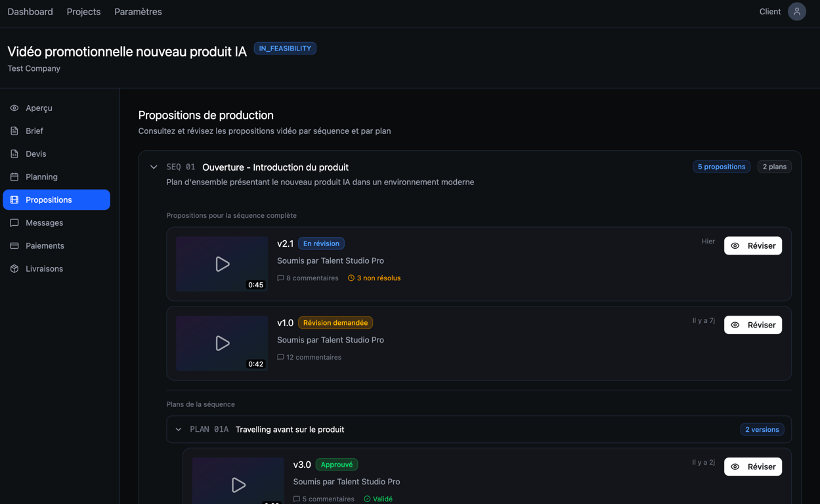The image size is (820, 504).
Task: Play the v3.0 video thumbnail
Action: (x=238, y=481)
